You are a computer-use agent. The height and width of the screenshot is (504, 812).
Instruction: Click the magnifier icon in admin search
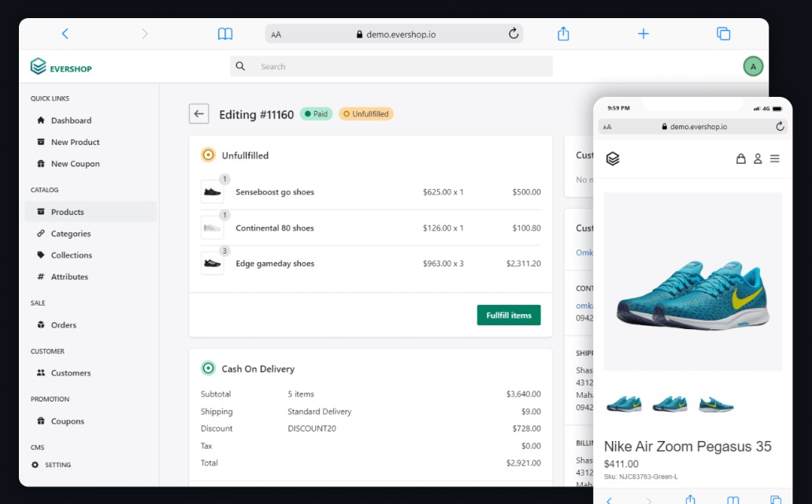[240, 66]
